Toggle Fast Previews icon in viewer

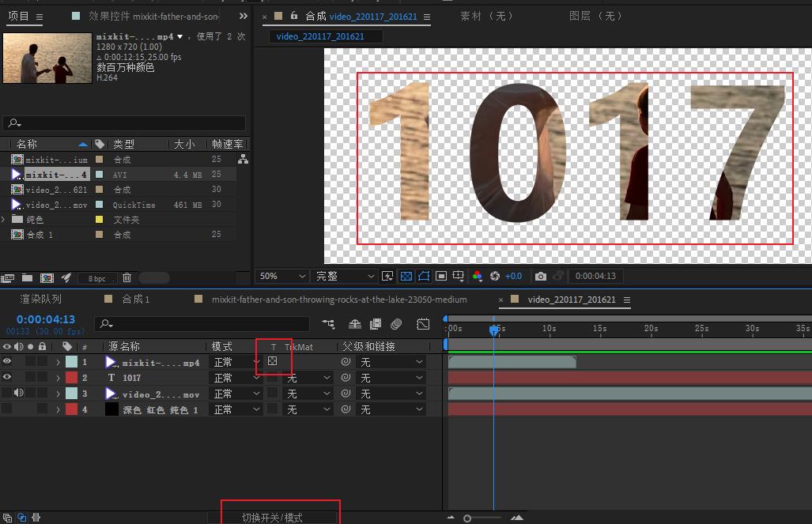click(387, 276)
